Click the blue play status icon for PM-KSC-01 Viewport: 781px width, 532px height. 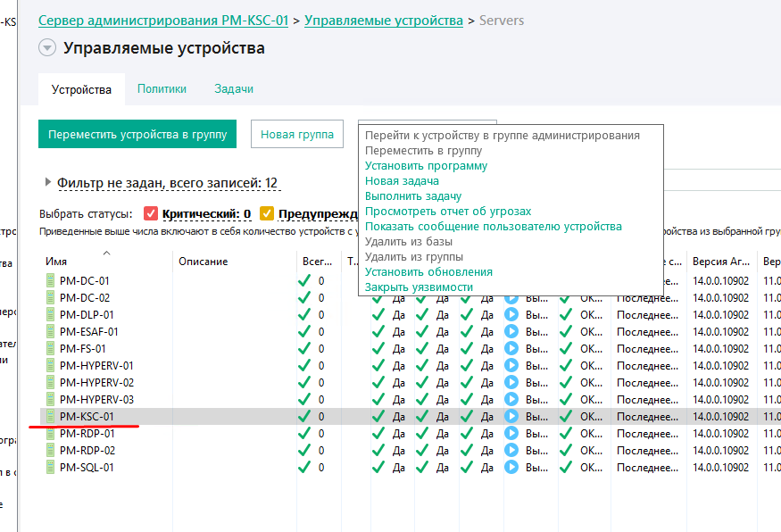(511, 416)
